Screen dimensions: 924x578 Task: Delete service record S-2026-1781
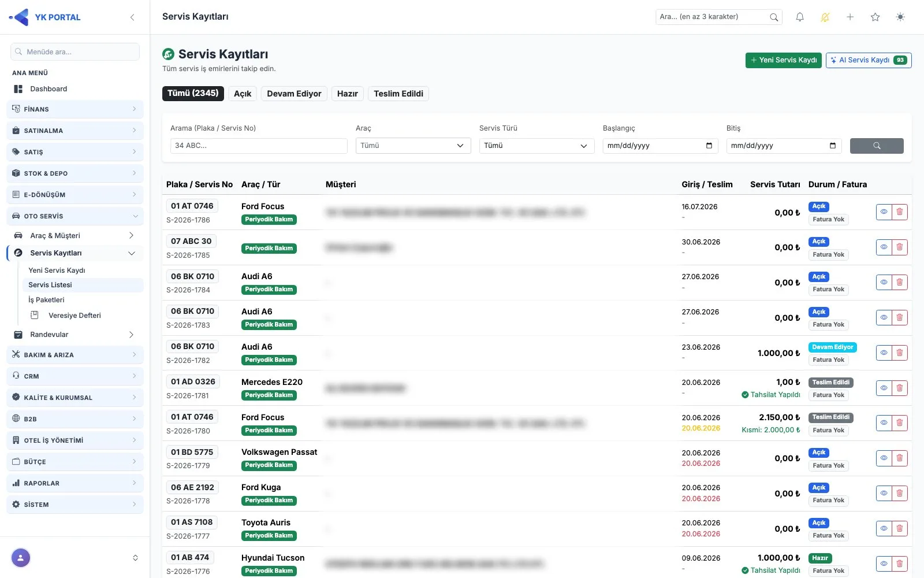point(900,388)
